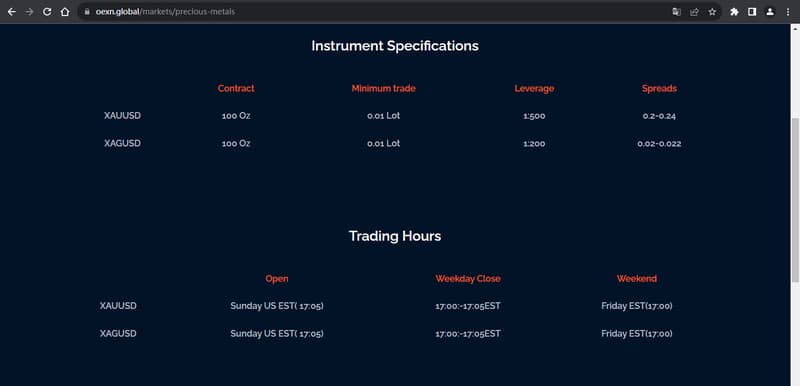Click the Weekday Close column header
This screenshot has height=386, width=800.
coord(468,279)
